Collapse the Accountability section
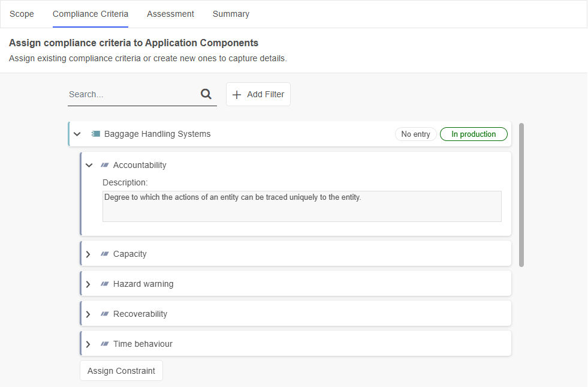 click(89, 165)
